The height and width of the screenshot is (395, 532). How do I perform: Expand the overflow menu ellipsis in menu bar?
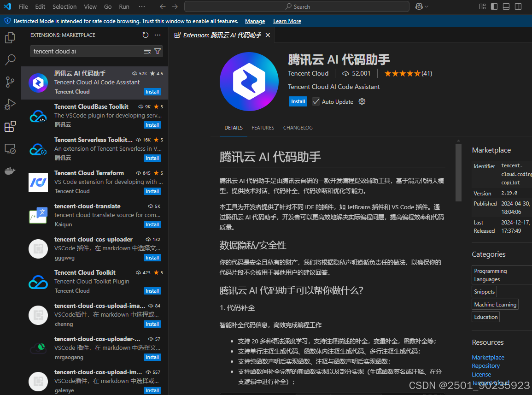click(142, 6)
